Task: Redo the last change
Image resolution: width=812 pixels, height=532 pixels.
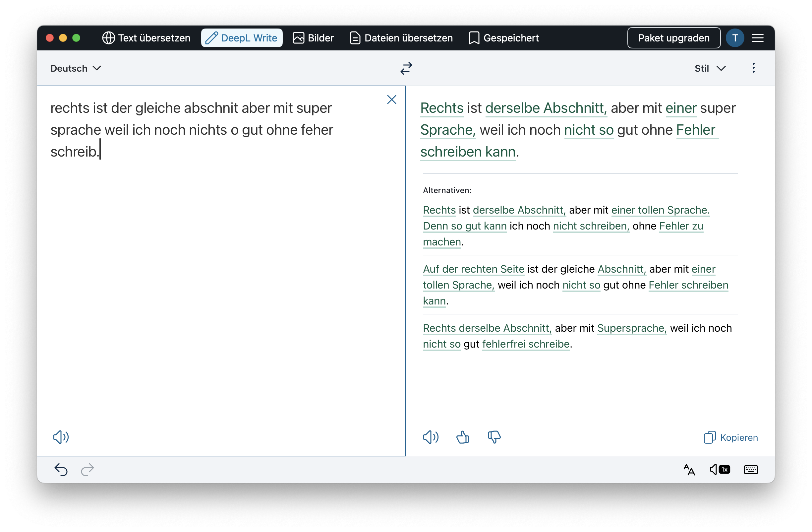Action: tap(87, 470)
